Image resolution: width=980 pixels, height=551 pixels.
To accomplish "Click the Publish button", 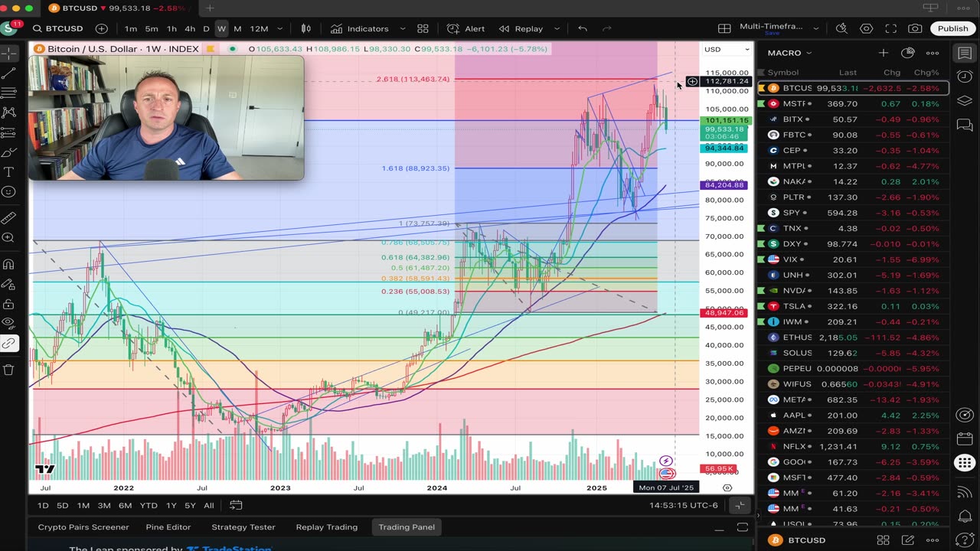I will click(x=953, y=28).
